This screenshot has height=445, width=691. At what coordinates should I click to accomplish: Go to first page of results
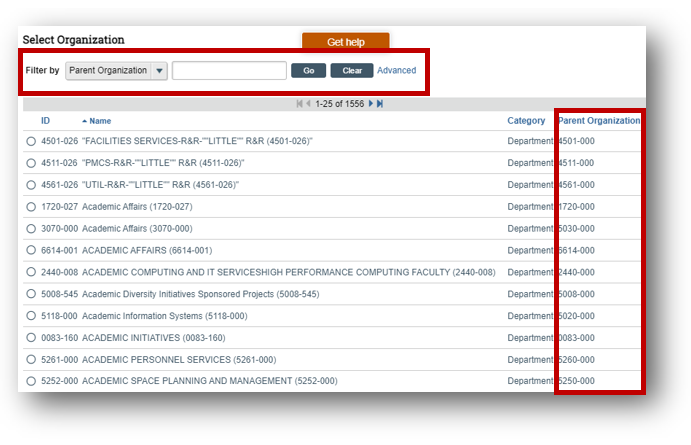click(299, 104)
